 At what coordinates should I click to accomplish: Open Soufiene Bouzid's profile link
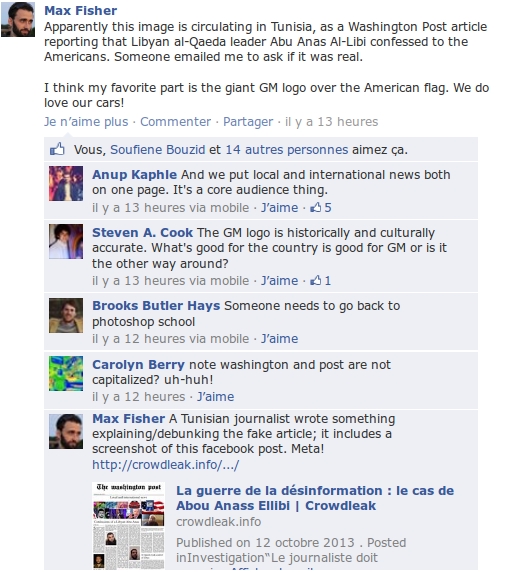tap(158, 150)
